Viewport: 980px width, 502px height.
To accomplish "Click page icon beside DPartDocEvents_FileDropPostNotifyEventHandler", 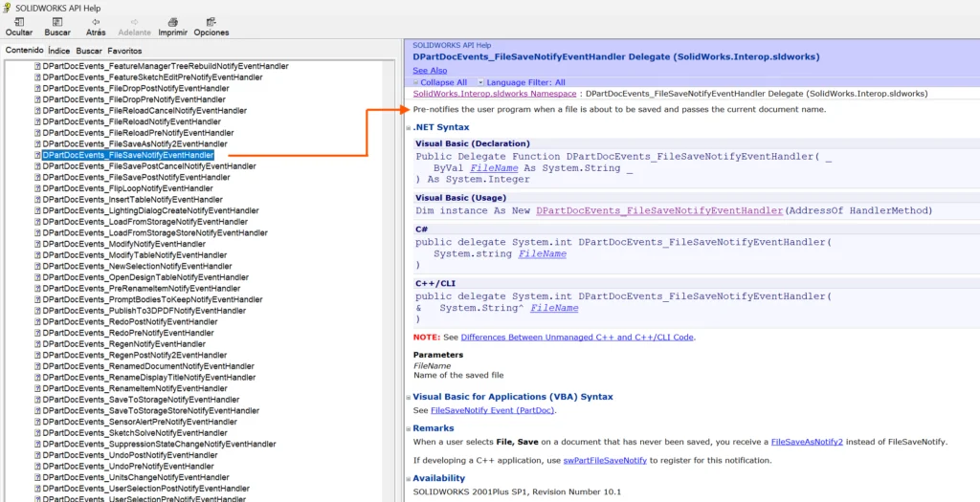I will pyautogui.click(x=37, y=89).
